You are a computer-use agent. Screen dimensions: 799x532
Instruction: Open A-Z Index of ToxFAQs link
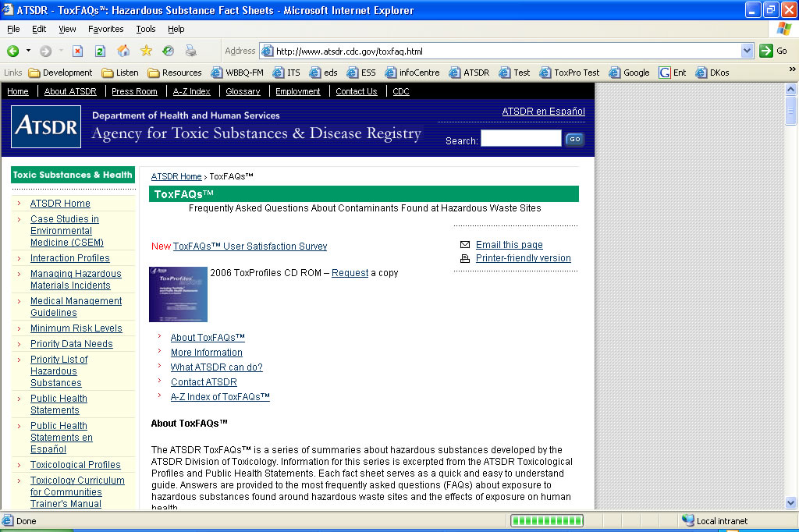[x=220, y=397]
